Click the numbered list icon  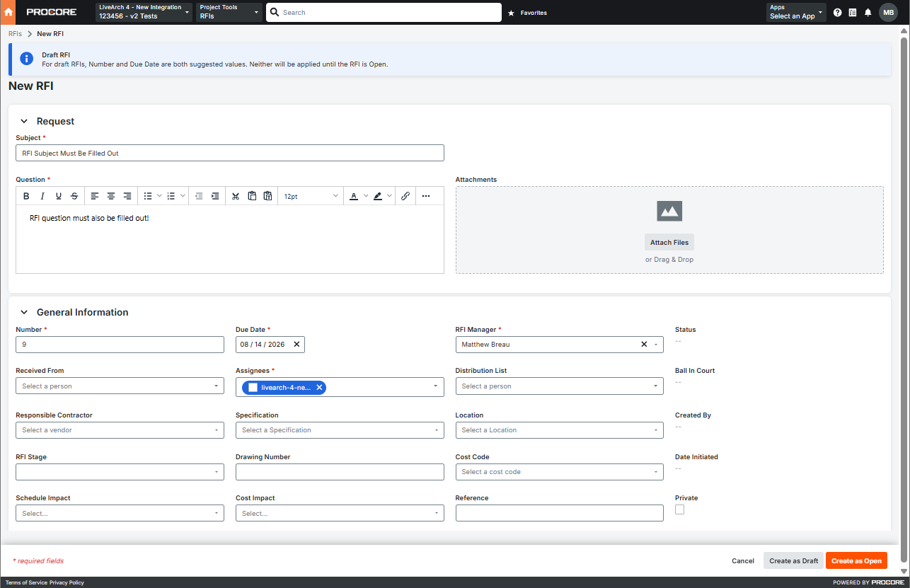[171, 196]
